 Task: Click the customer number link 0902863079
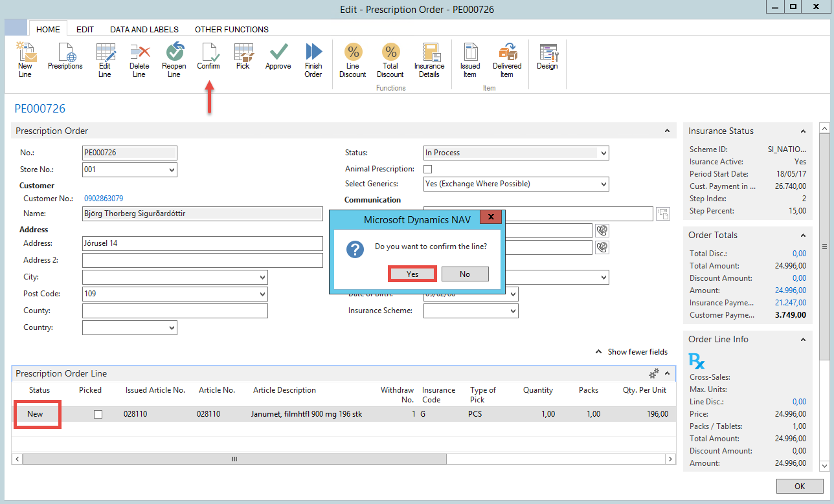(104, 199)
